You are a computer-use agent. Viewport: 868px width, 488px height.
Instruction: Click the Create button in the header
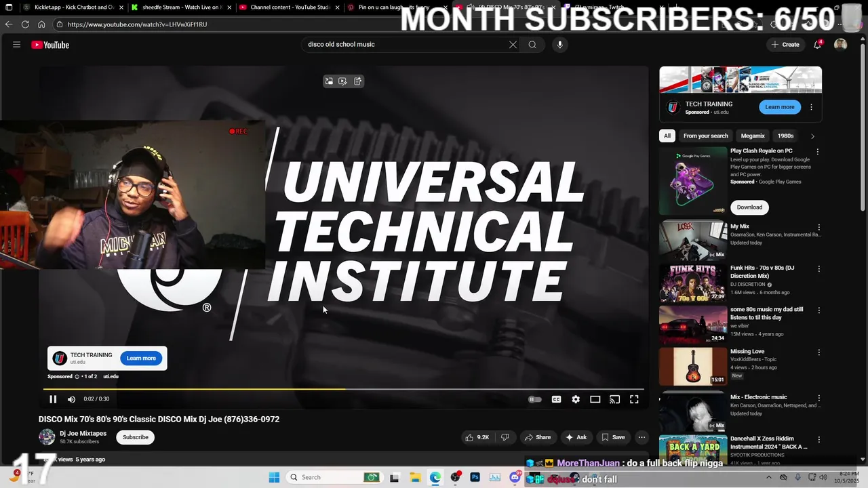click(785, 45)
